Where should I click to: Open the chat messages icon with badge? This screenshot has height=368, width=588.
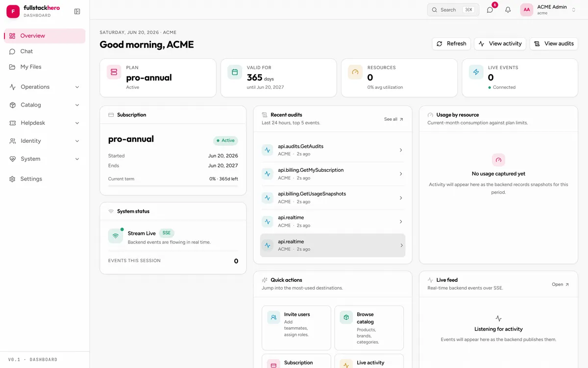coord(490,10)
